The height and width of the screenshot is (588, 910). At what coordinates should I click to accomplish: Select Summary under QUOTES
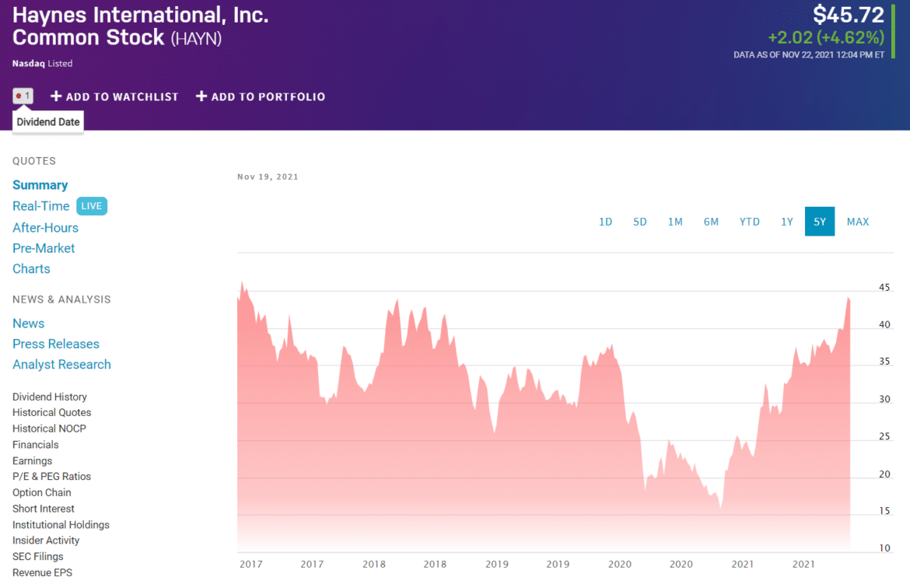click(x=40, y=185)
